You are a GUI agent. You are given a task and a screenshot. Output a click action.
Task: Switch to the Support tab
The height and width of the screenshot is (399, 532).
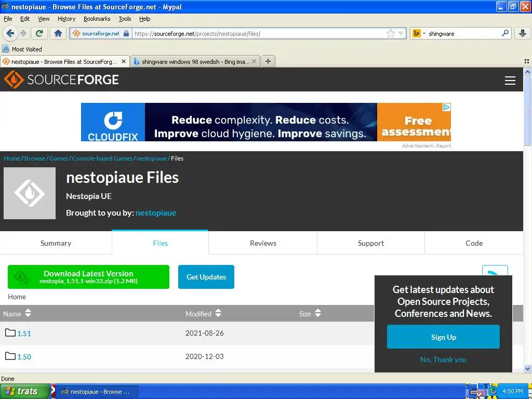tap(371, 243)
